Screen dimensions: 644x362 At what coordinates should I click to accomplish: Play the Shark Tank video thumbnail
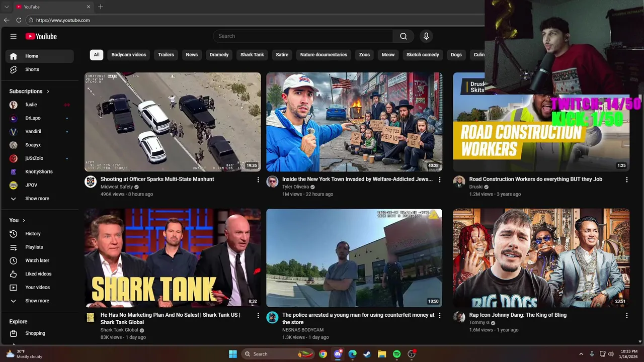[173, 258]
